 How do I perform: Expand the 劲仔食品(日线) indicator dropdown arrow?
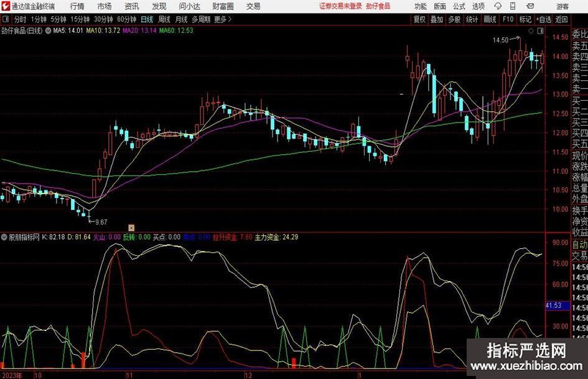coord(49,30)
